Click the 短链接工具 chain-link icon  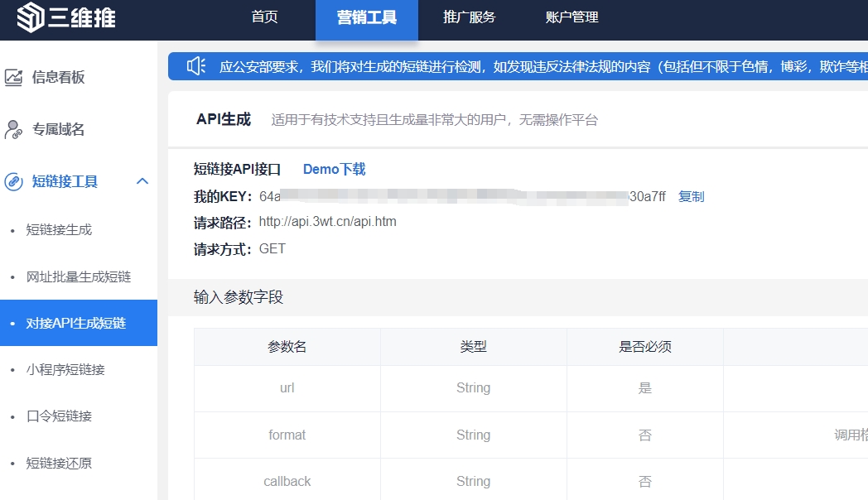13,182
